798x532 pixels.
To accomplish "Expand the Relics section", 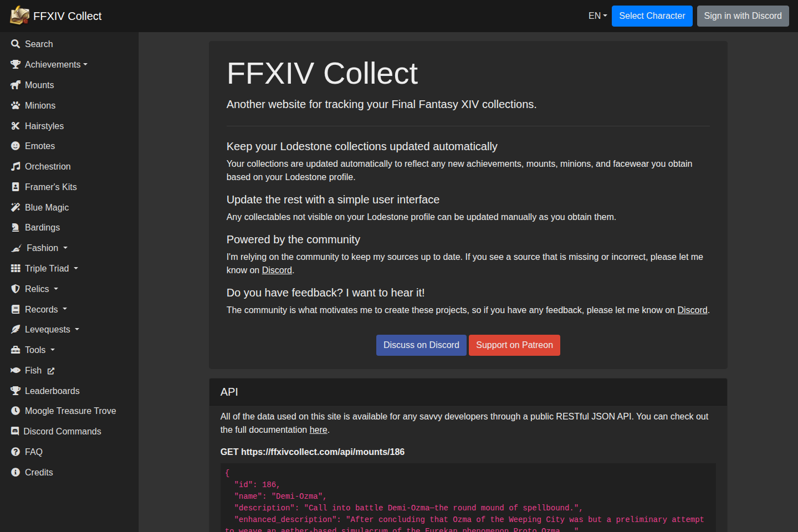I will click(34, 289).
